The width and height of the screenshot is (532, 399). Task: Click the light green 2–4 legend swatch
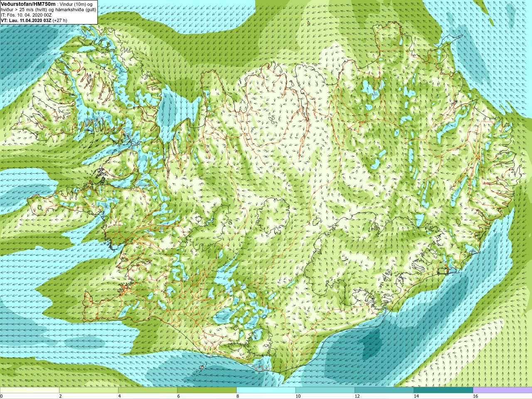(89, 390)
